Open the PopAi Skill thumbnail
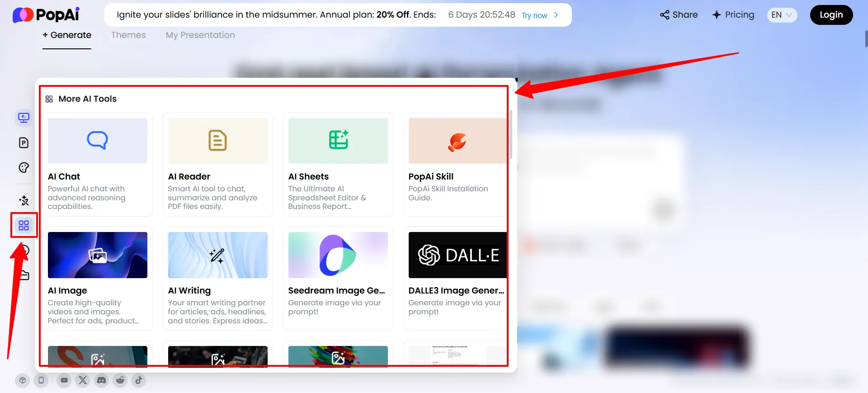868x393 pixels. [458, 141]
